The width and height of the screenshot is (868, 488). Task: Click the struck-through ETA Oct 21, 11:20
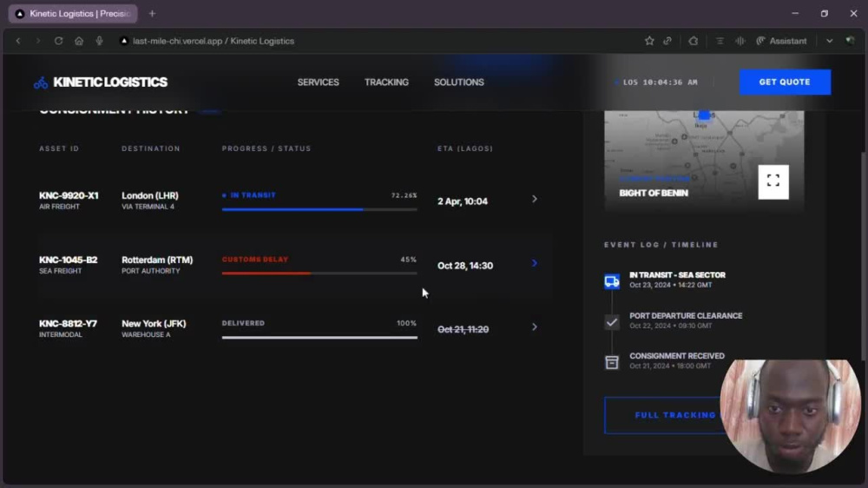pos(463,329)
